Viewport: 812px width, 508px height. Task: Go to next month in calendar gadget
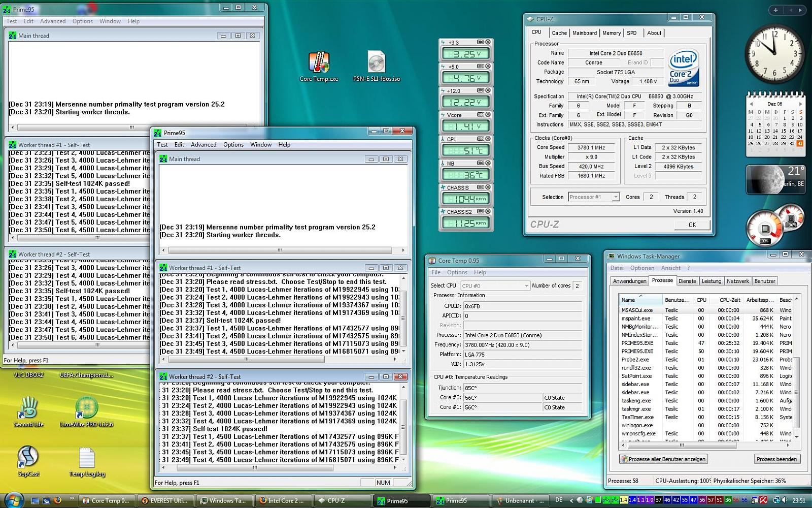point(800,104)
